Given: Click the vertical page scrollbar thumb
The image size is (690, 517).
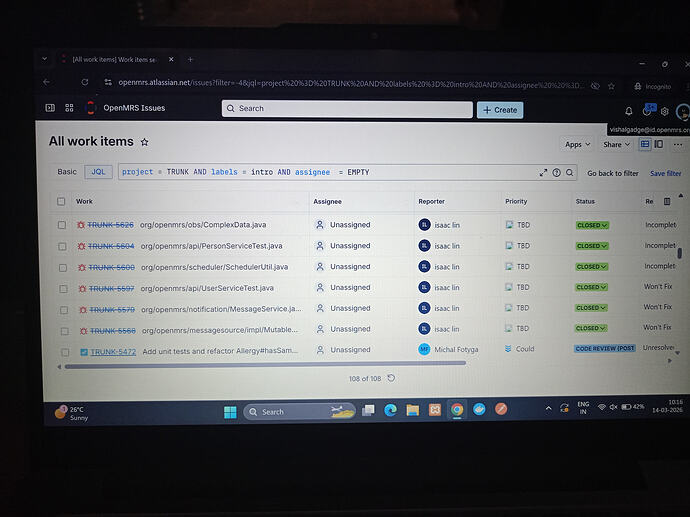Looking at the screenshot, I should (x=679, y=253).
